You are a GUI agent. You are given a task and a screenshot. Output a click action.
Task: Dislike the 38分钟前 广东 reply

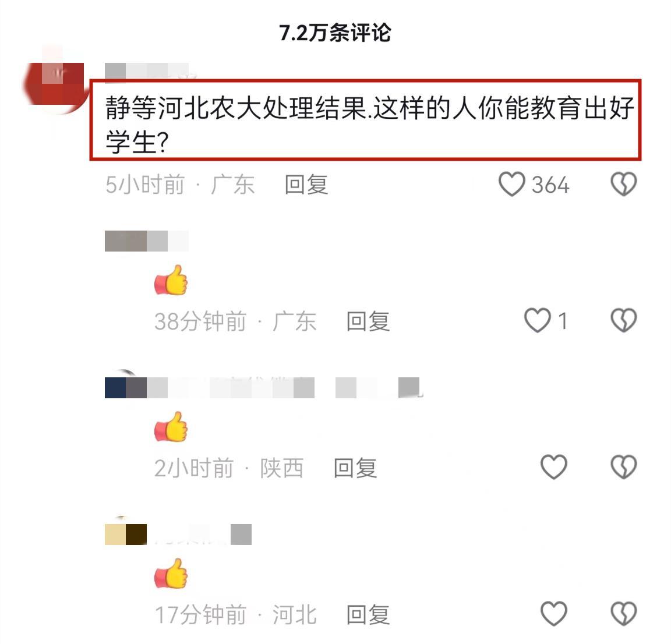(x=623, y=320)
